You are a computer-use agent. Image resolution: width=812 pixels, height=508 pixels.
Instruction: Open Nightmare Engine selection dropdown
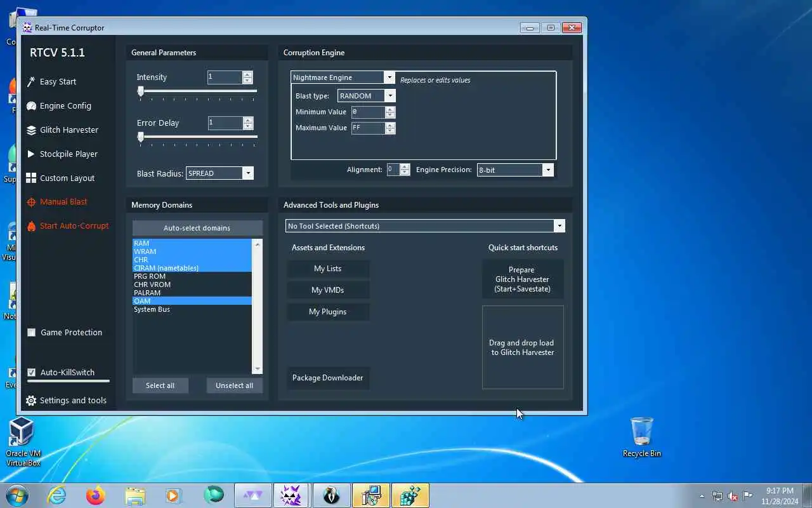tap(389, 77)
